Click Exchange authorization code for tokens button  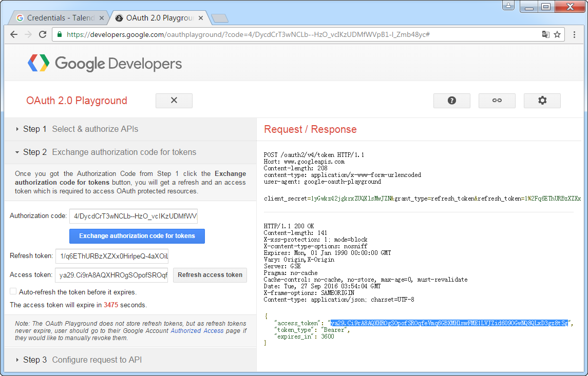pos(137,236)
